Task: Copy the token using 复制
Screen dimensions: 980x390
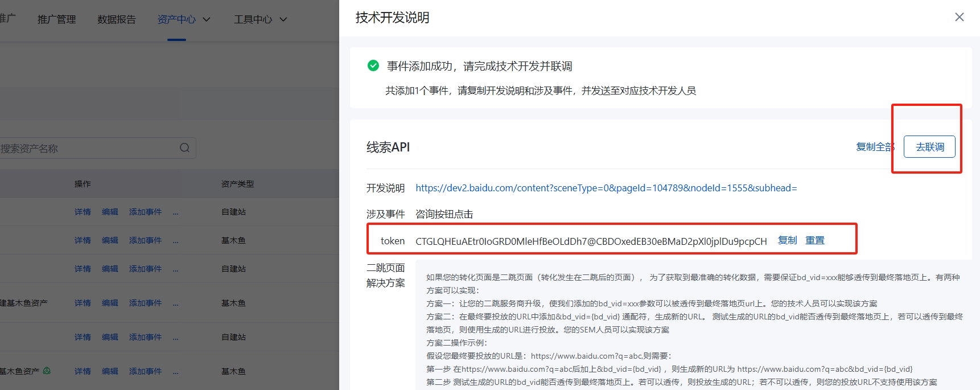Action: [x=787, y=240]
